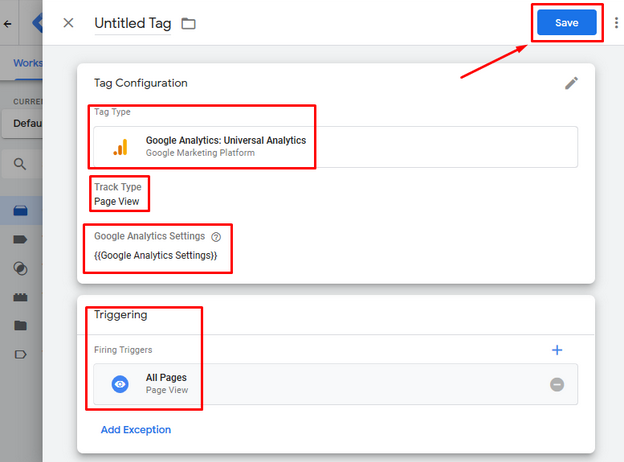The image size is (624, 462).
Task: Click the Tag Manager logo in background header
Action: [x=37, y=23]
